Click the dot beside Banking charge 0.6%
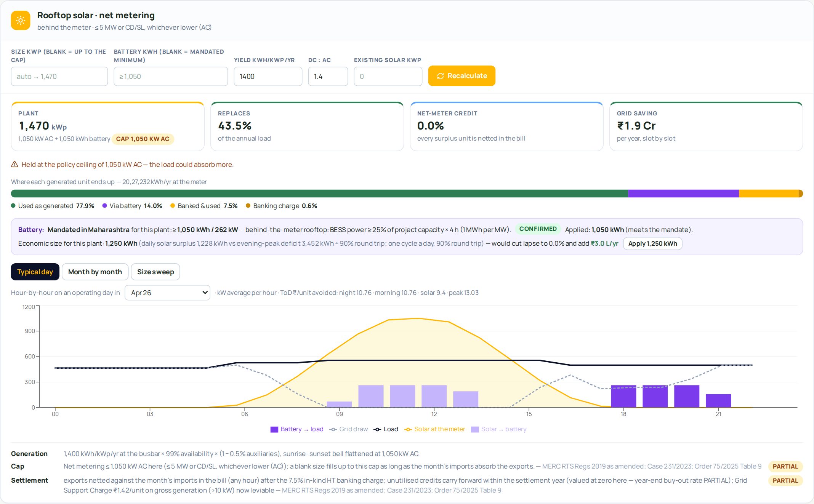Viewport: 814px width, 504px height. pos(248,206)
